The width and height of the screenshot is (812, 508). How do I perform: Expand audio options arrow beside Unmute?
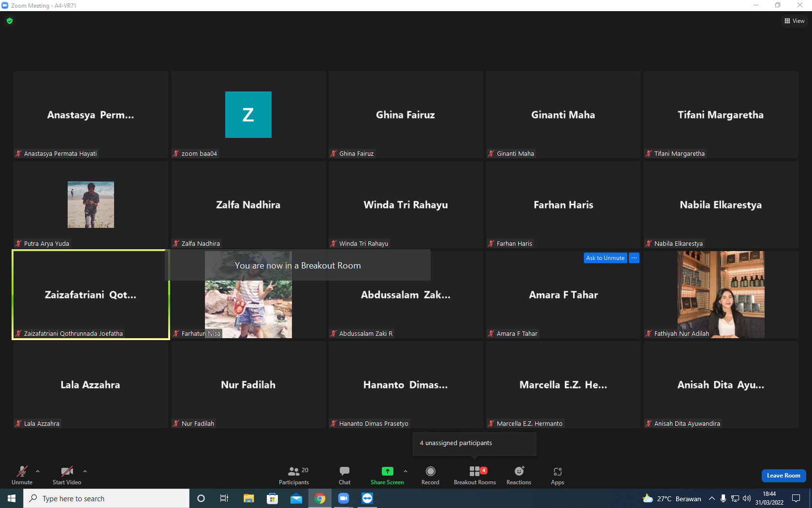point(38,471)
